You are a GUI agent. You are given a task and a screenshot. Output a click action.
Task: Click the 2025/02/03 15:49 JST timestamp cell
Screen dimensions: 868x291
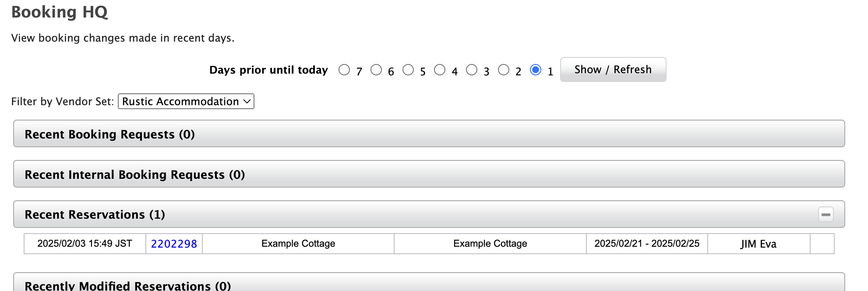click(x=85, y=244)
